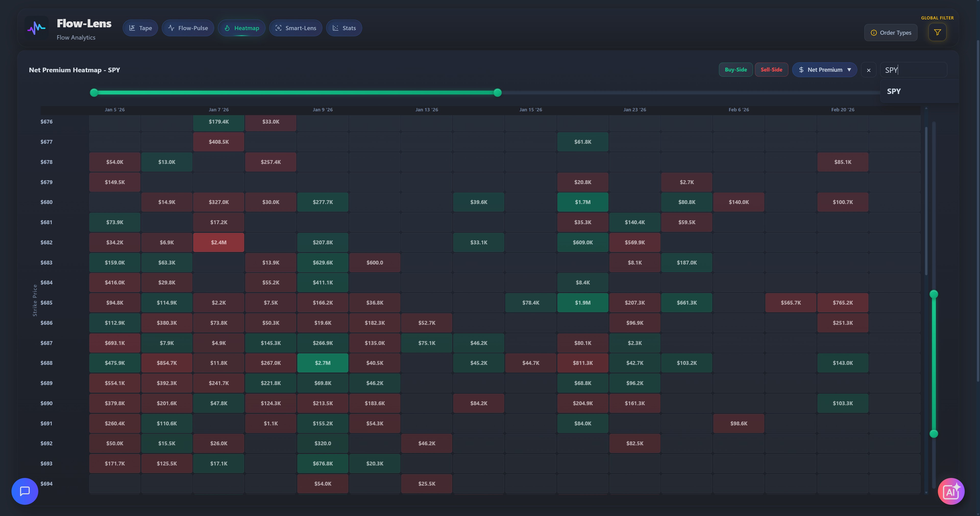Click the heatmap vertical scrollbar thumb
This screenshot has height=516, width=980.
[x=926, y=201]
